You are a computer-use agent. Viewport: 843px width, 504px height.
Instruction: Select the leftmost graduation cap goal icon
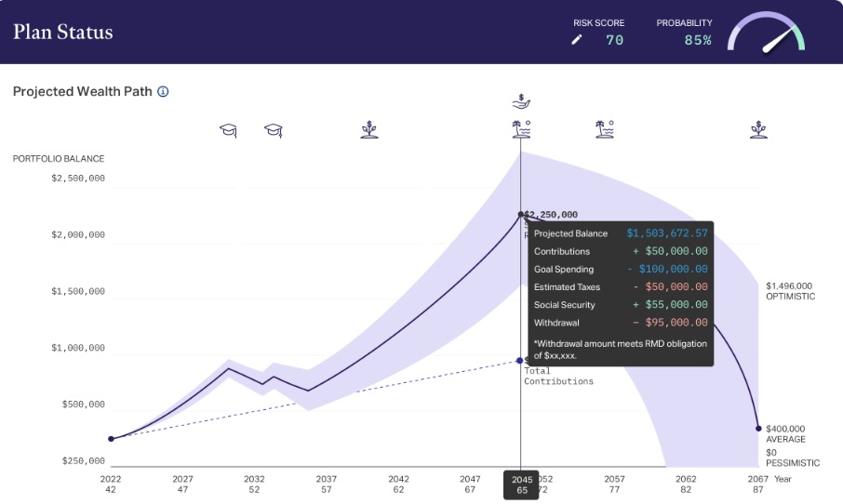[228, 130]
